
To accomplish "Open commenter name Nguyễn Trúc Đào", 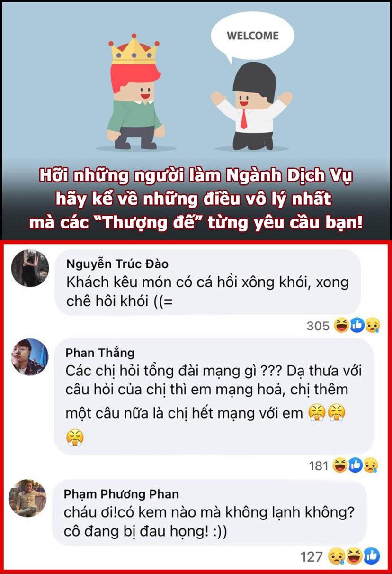I will tap(117, 264).
